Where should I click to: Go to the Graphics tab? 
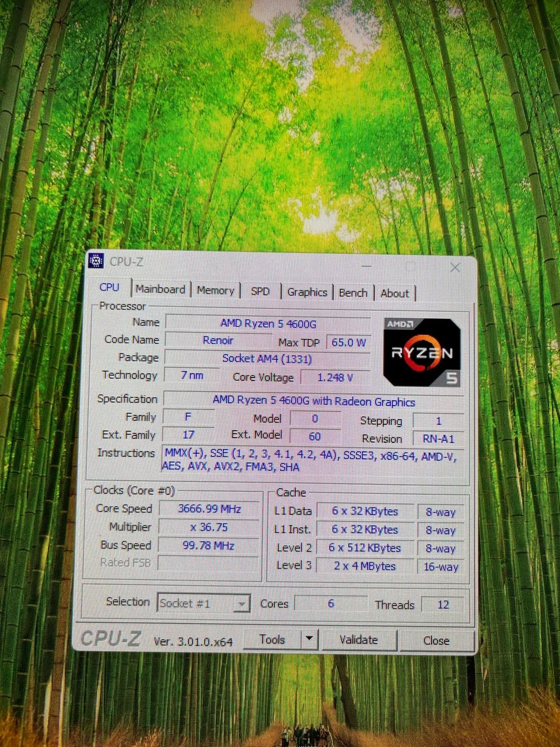click(x=307, y=292)
